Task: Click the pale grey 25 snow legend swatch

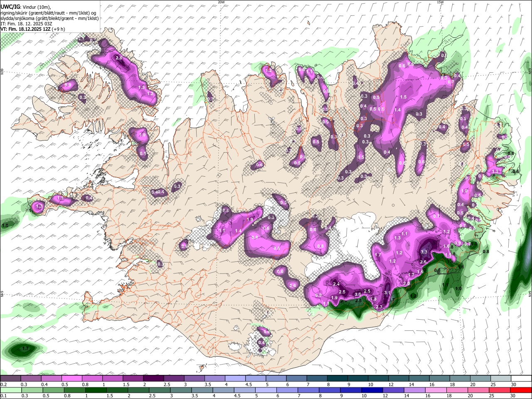Action: pos(500,379)
